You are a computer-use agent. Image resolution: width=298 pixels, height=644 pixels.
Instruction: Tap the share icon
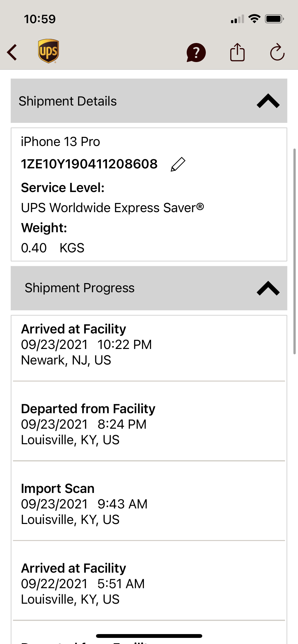237,52
